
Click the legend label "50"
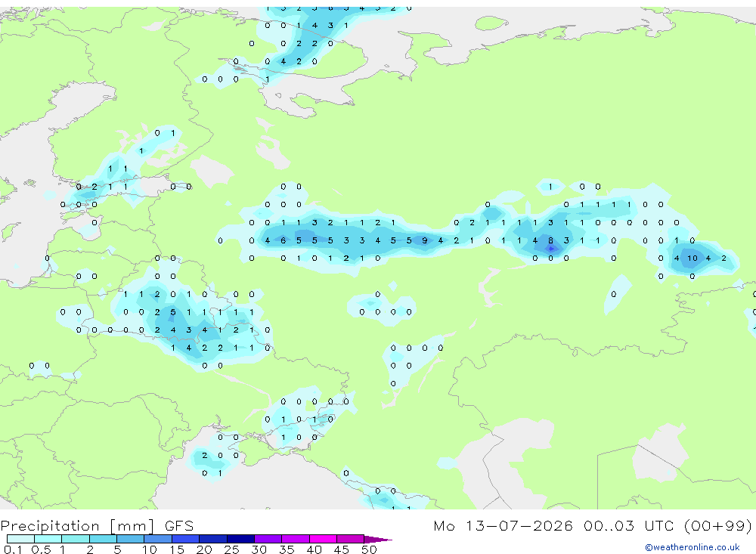coord(369,549)
